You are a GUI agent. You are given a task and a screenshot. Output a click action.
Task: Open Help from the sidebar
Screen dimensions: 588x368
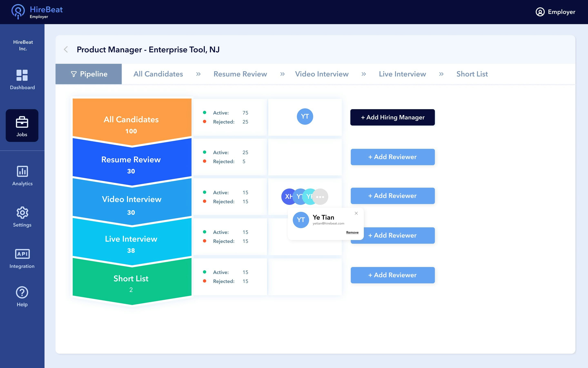tap(22, 297)
